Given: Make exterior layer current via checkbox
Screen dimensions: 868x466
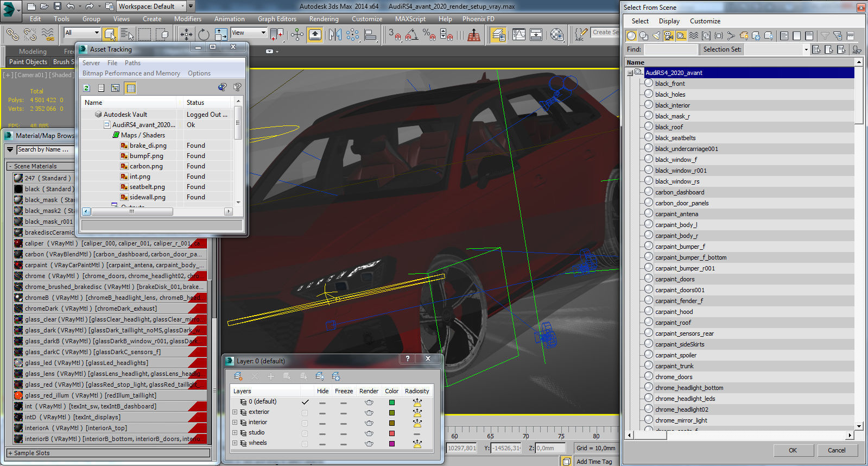Looking at the screenshot, I should click(x=305, y=413).
